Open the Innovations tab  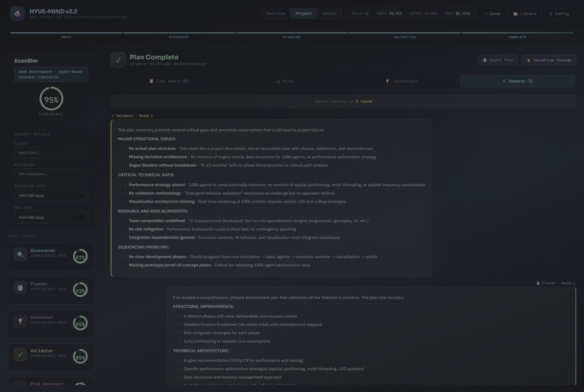click(x=402, y=81)
